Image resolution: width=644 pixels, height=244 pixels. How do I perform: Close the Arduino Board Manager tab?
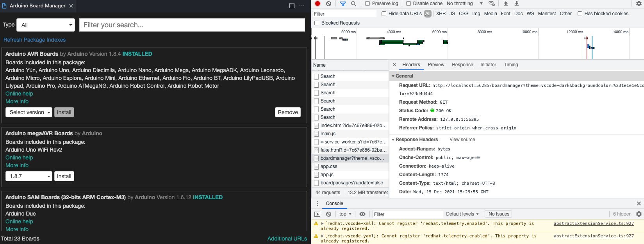71,6
